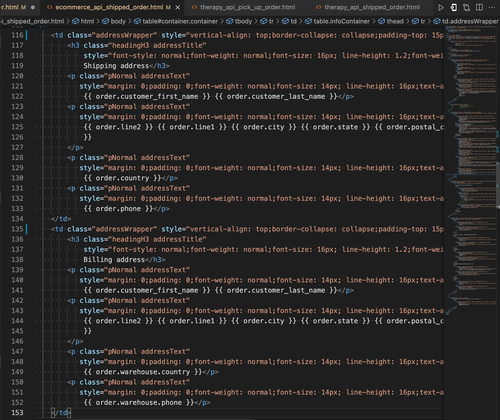Click line number 116 in the gutter
This screenshot has width=500, height=420.
click(x=17, y=35)
